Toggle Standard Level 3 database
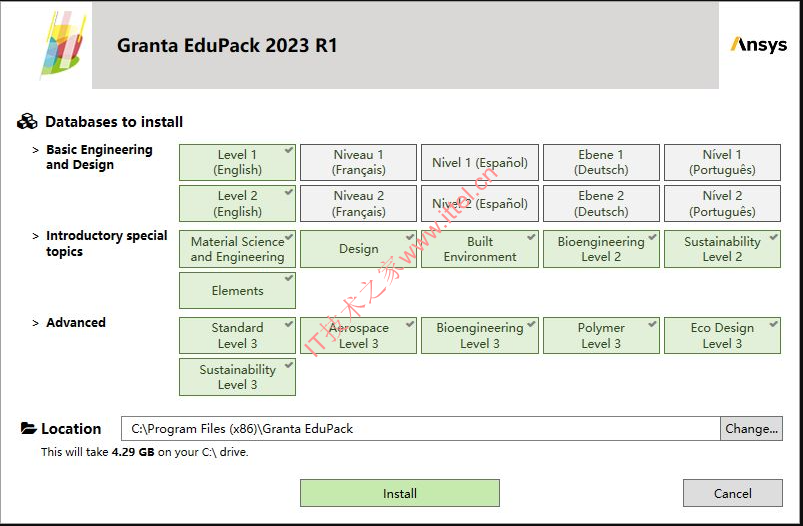Viewport: 803px width, 526px height. [x=237, y=335]
